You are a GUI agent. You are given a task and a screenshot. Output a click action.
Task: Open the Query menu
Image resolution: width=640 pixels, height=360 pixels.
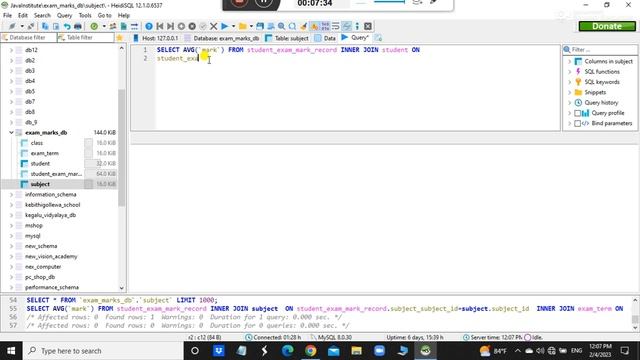pos(64,16)
